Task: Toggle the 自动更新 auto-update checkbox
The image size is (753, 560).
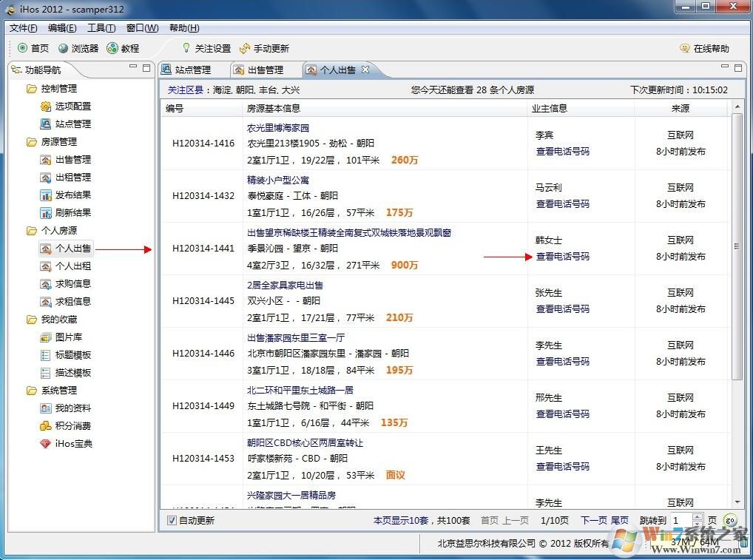Action: (171, 520)
